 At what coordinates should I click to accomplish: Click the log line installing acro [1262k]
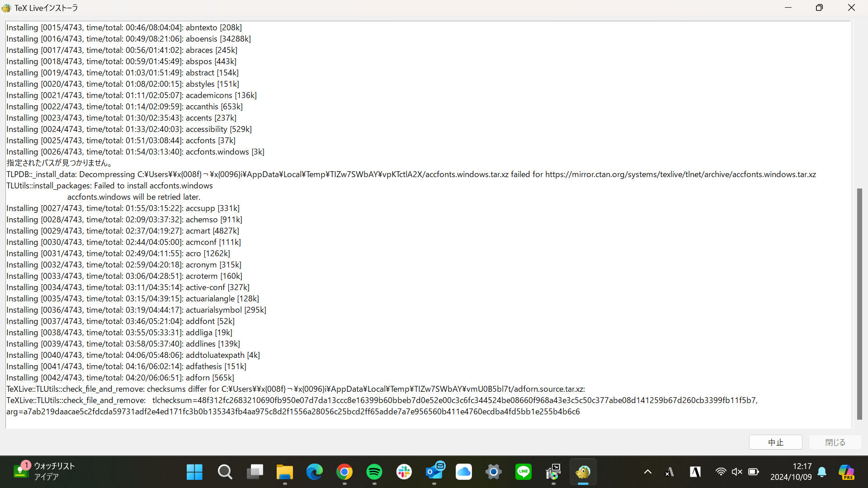click(x=118, y=253)
